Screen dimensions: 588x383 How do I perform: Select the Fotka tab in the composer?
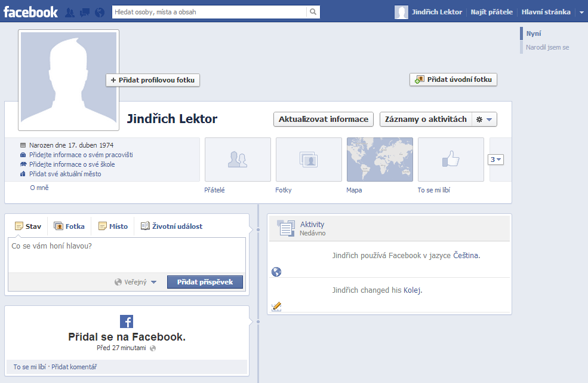click(69, 226)
